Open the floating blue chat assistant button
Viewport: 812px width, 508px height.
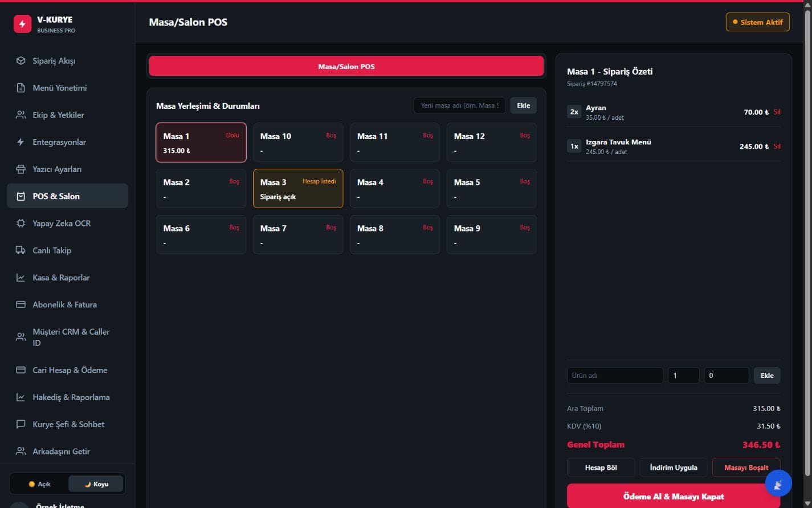[x=778, y=483]
